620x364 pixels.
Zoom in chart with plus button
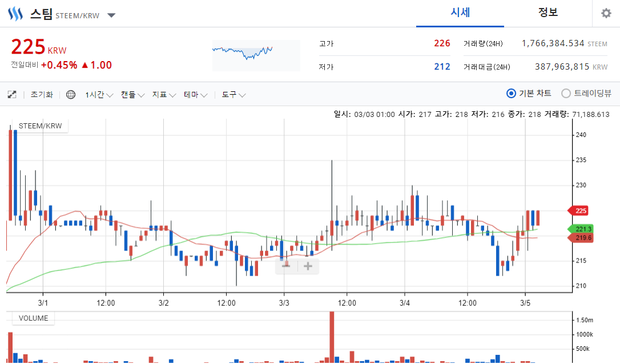pos(308,266)
